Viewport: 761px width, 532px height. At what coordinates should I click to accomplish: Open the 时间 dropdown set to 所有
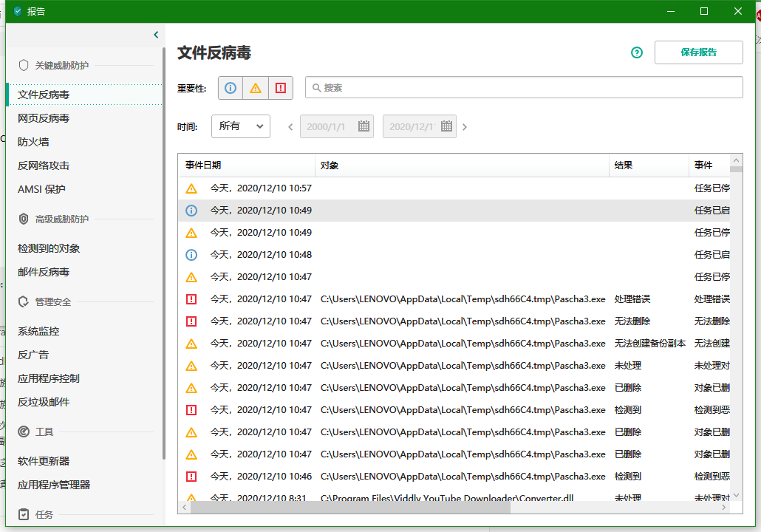[x=241, y=126]
